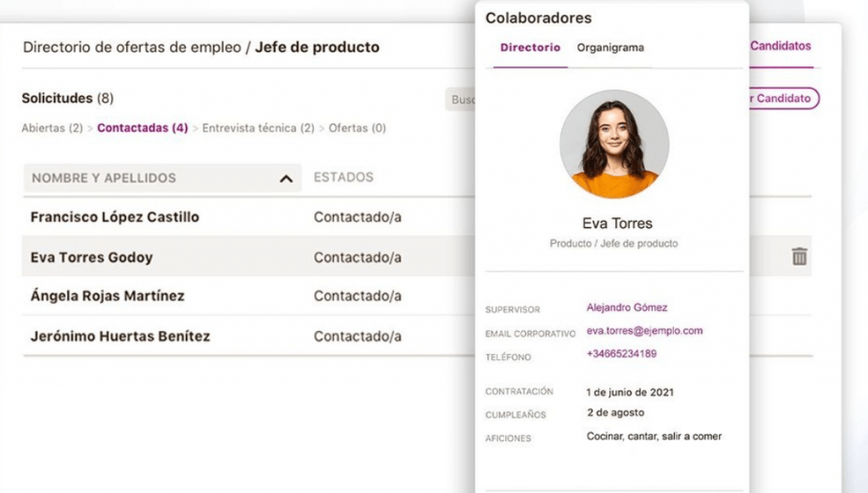Click Eva Torres profile photo

click(615, 144)
